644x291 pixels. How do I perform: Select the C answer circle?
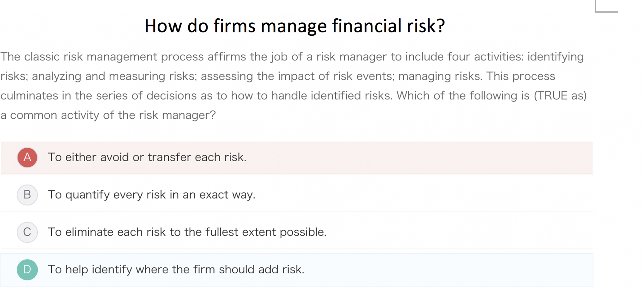(27, 232)
